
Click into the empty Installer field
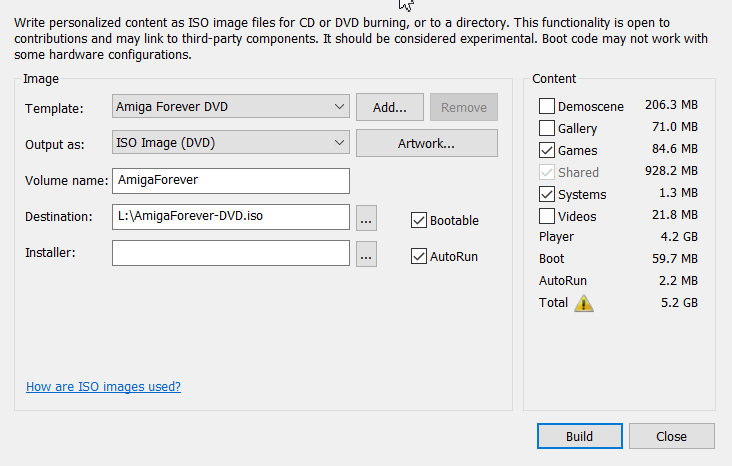(x=231, y=253)
